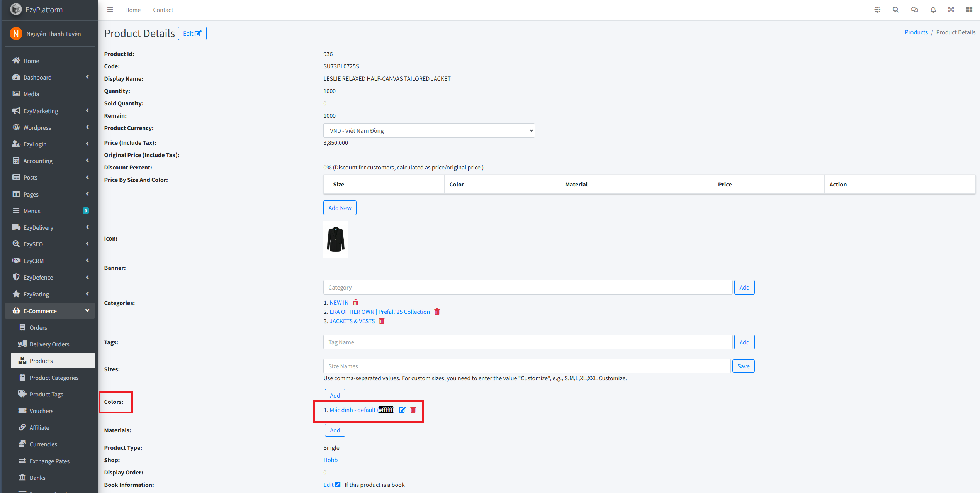Open the Product Currency dropdown

point(429,130)
